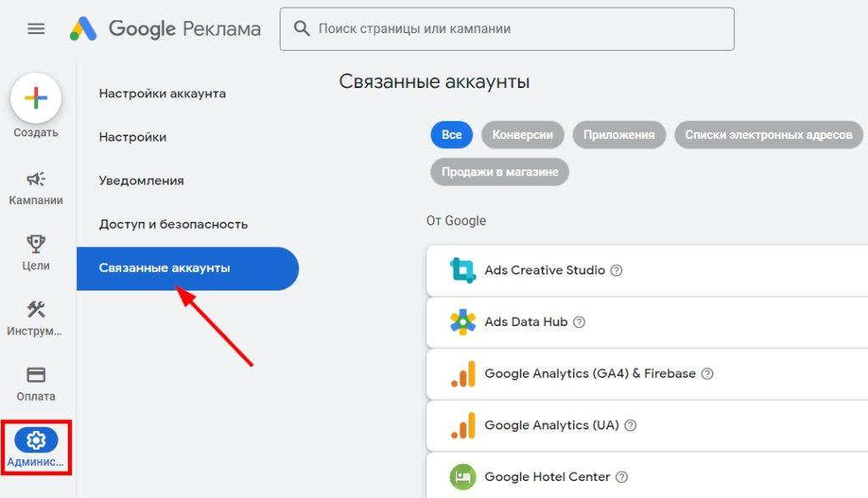The height and width of the screenshot is (498, 868).
Task: Click the Поиск страницы или кампании search field
Action: pyautogui.click(x=506, y=28)
